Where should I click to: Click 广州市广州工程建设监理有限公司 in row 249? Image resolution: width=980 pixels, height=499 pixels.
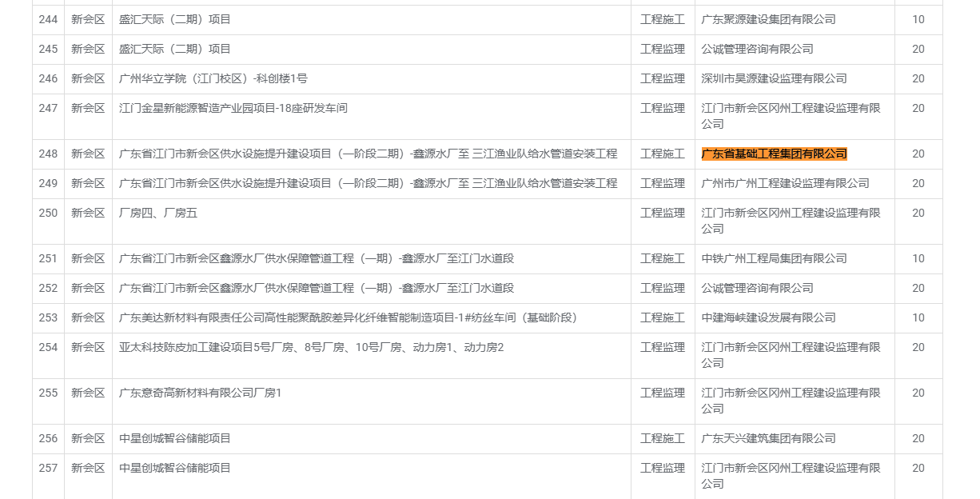click(x=785, y=183)
